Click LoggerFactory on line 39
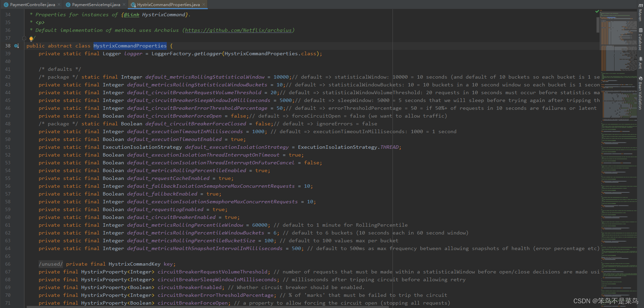Screen dimensions: 644x308 coord(171,54)
